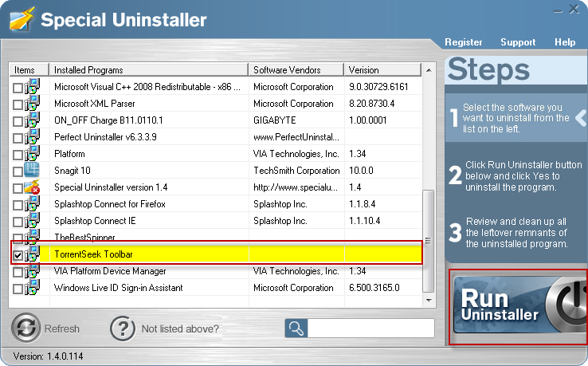Open the Help menu
This screenshot has height=366, width=588.
coord(565,42)
